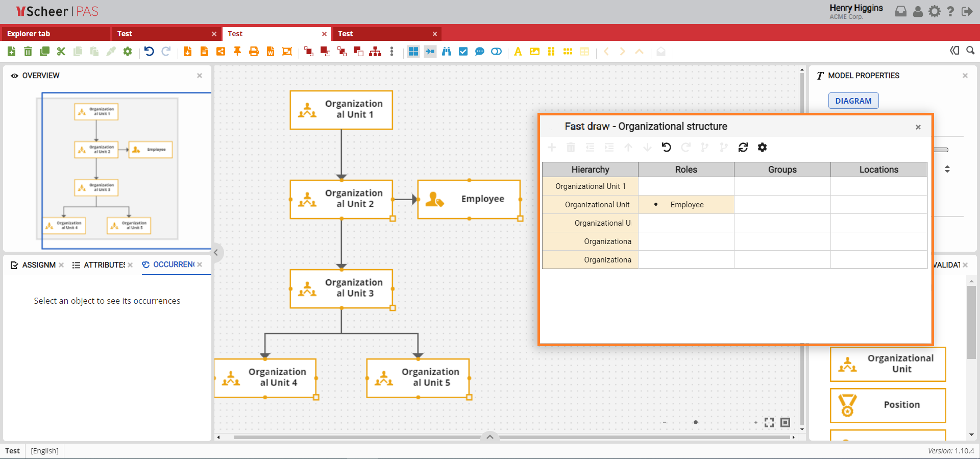Toggle the blue arrow snap button
The image size is (980, 459).
coord(430,52)
